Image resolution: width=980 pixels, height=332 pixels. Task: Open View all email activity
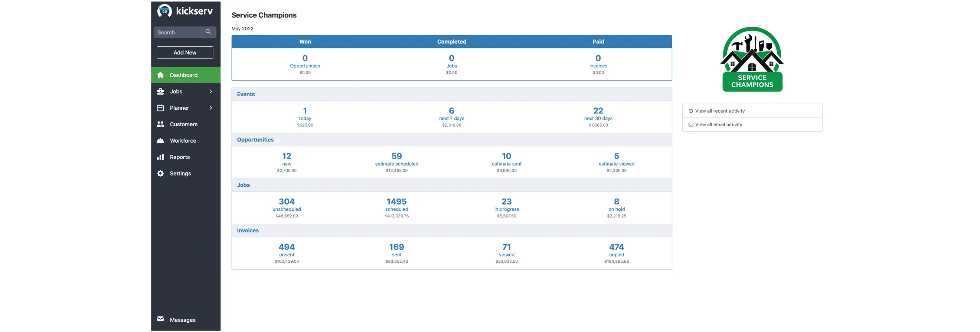pyautogui.click(x=718, y=124)
